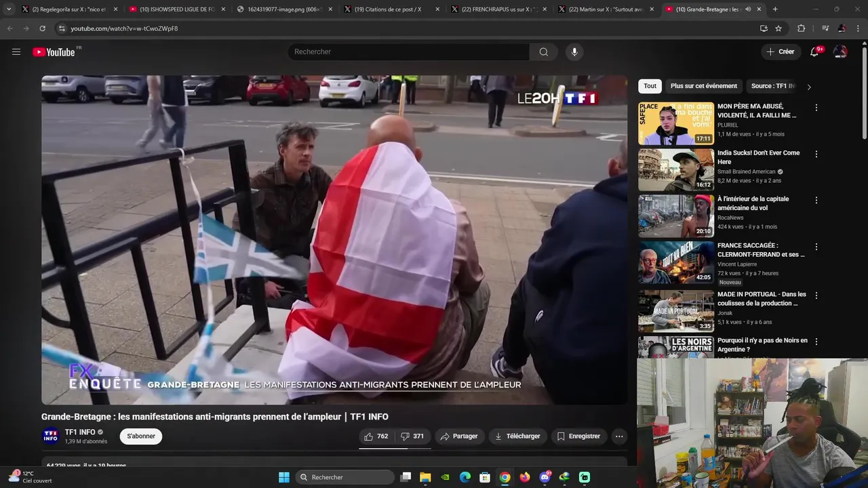The height and width of the screenshot is (488, 868).
Task: Open Task View on taskbar
Action: click(406, 477)
